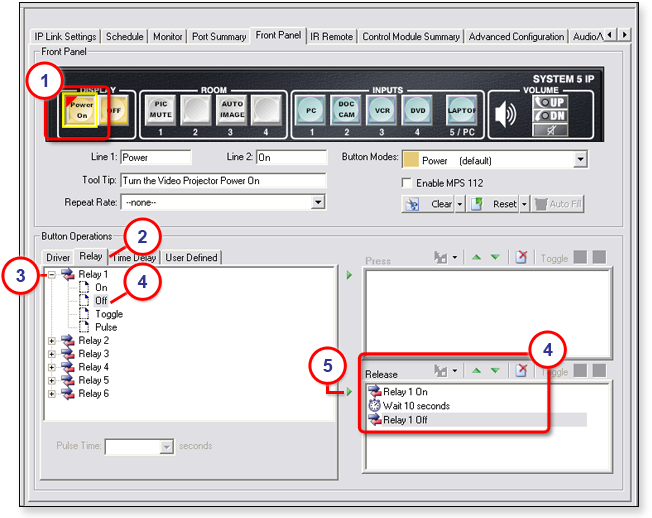Switch to the IR Remote tab

tap(331, 37)
